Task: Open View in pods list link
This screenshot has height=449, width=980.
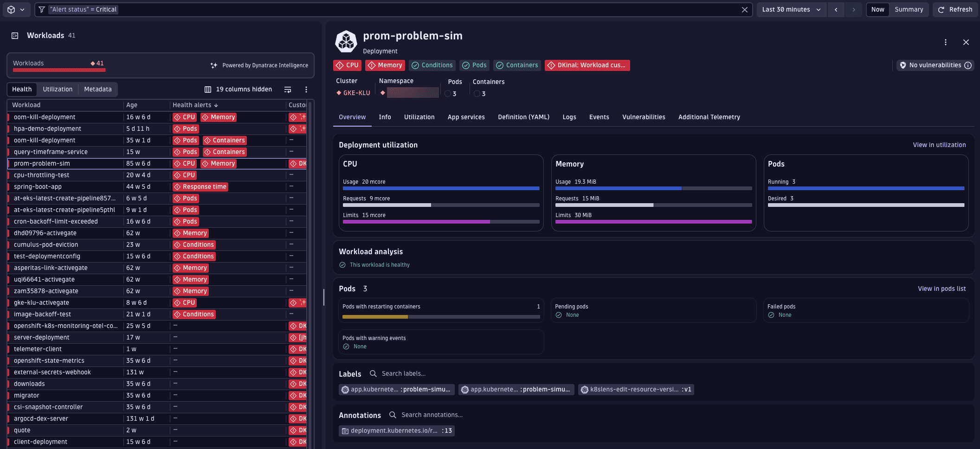Action: pos(942,288)
